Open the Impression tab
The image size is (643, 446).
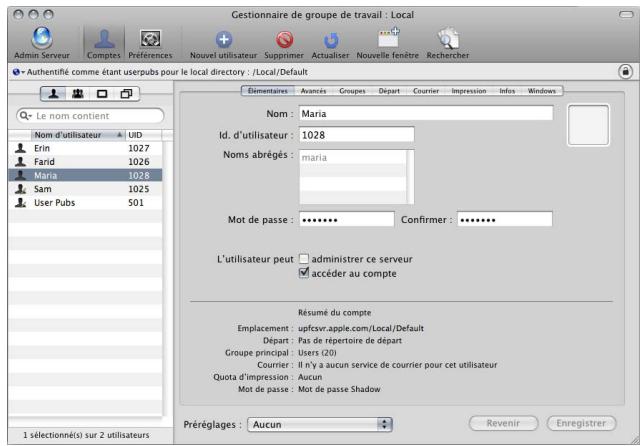pos(469,91)
